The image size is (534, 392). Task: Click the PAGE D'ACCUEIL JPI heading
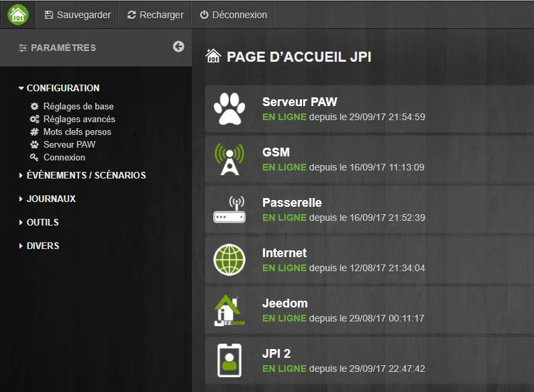pyautogui.click(x=299, y=56)
